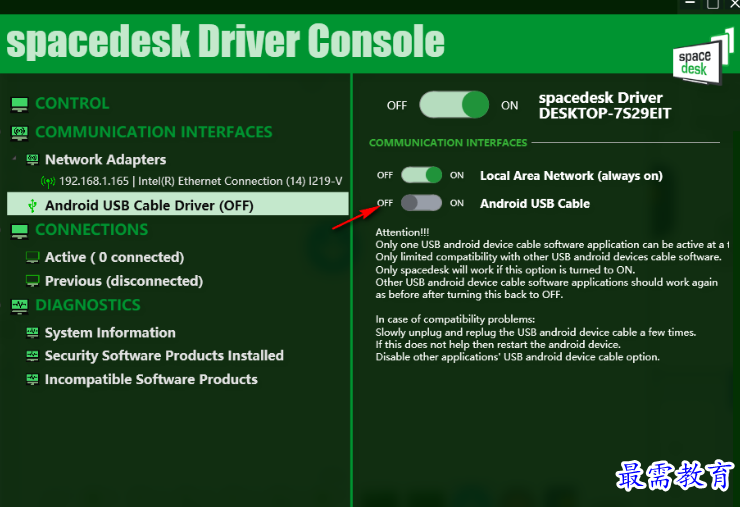Click the Security Software Products Installed icon

coord(32,355)
